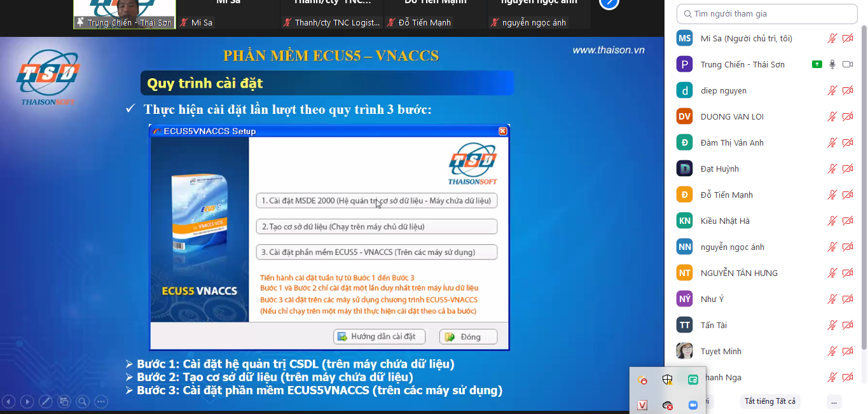868x414 pixels.
Task: Show more video tiles with the blue arrow
Action: tap(609, 3)
